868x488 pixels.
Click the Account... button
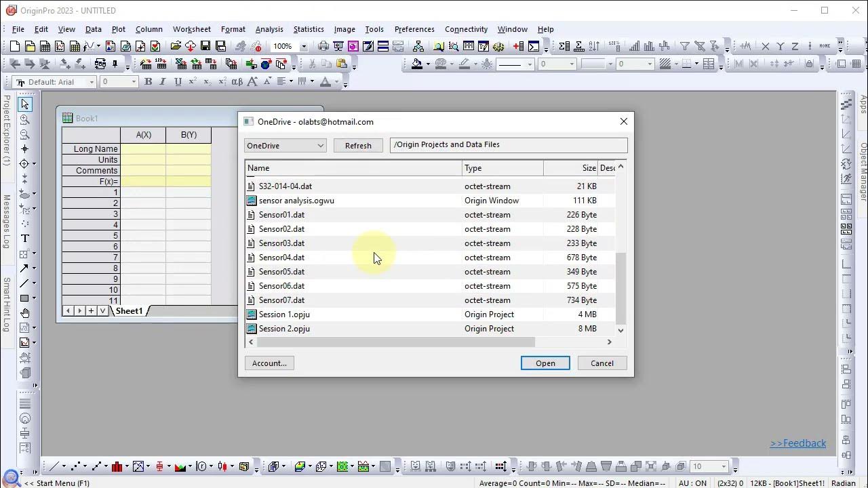tap(269, 363)
